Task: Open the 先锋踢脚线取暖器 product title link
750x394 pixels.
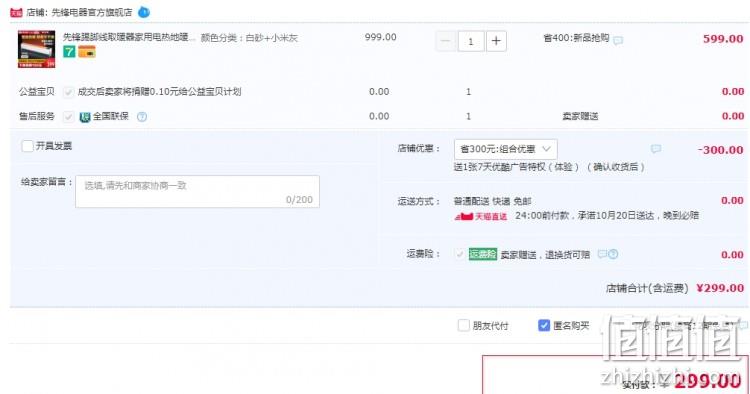Action: (129, 37)
